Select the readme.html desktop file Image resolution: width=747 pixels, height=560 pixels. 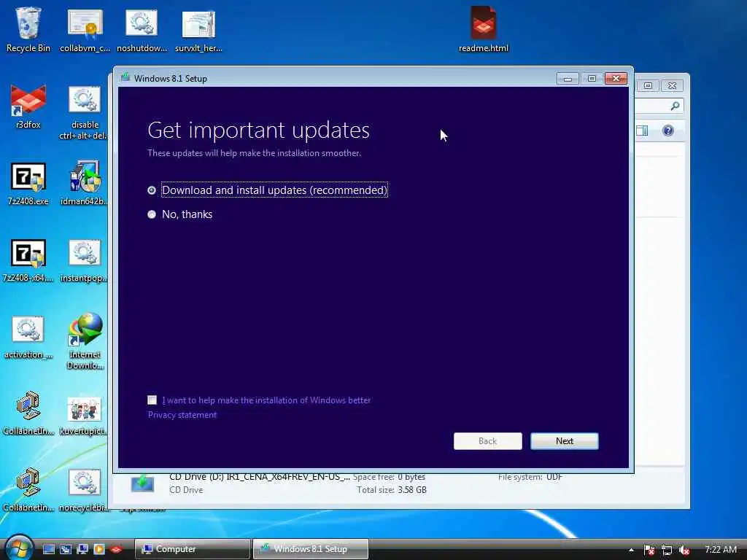(483, 28)
